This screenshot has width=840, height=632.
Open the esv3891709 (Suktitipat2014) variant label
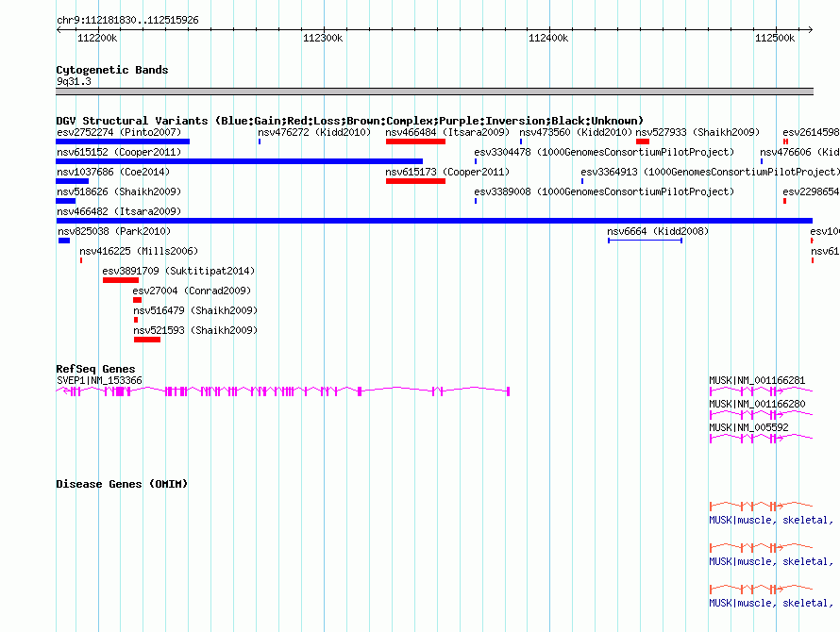178,271
